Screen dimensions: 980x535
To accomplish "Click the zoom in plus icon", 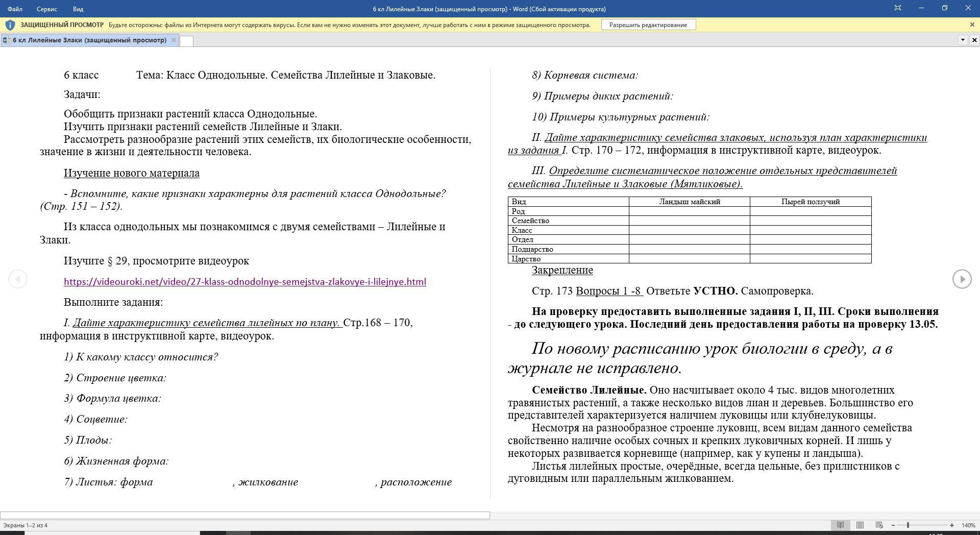I will [x=952, y=525].
